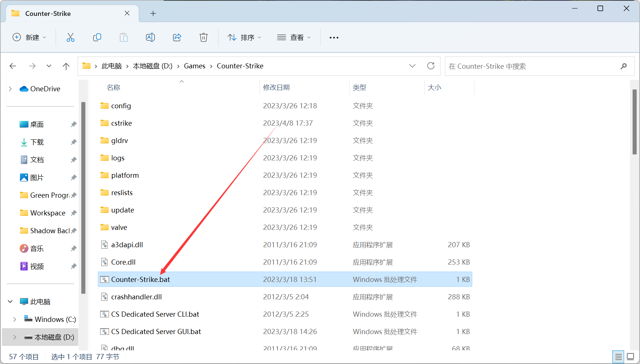Open the 新建 (New) dropdown
Image resolution: width=640 pixels, height=364 pixels.
tap(30, 37)
